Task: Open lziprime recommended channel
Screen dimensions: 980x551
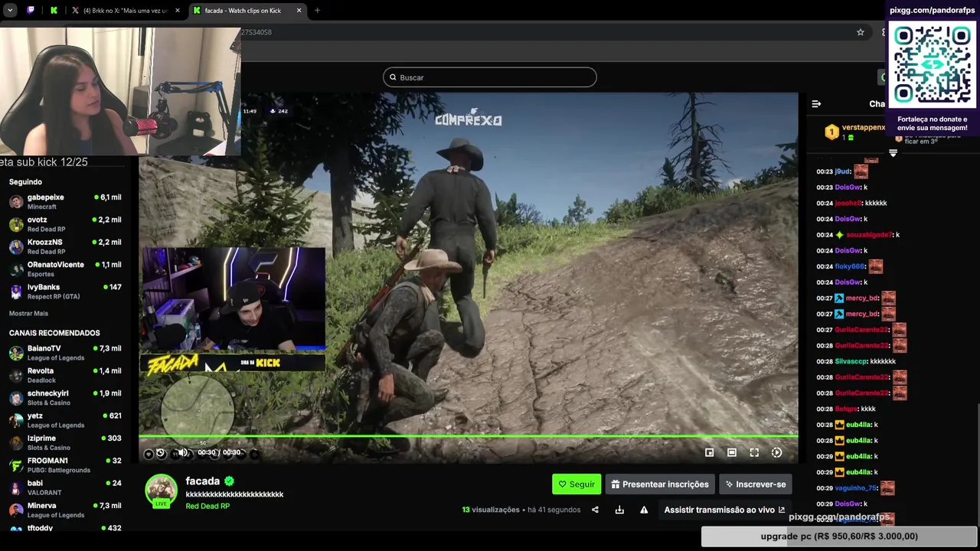Action: 65,442
